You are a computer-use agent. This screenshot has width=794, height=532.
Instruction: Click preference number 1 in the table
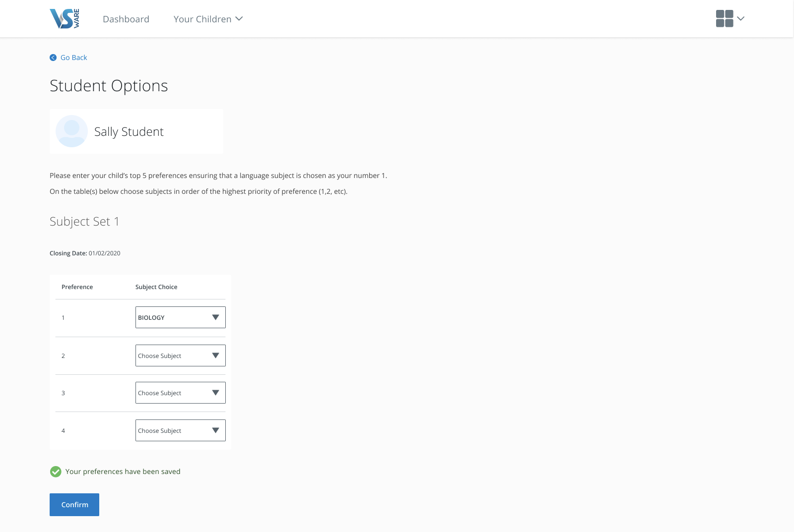[63, 318]
